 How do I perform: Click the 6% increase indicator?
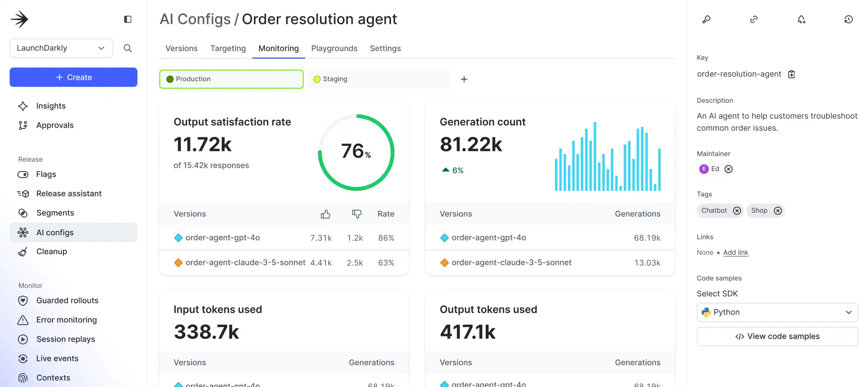coord(452,170)
